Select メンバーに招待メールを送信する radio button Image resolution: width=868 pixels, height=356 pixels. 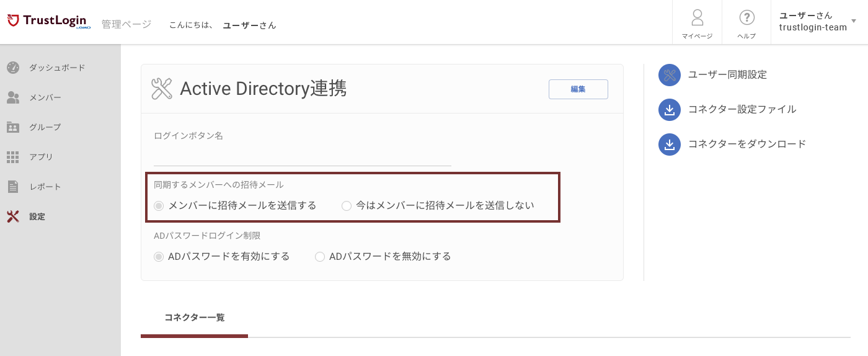coord(159,206)
